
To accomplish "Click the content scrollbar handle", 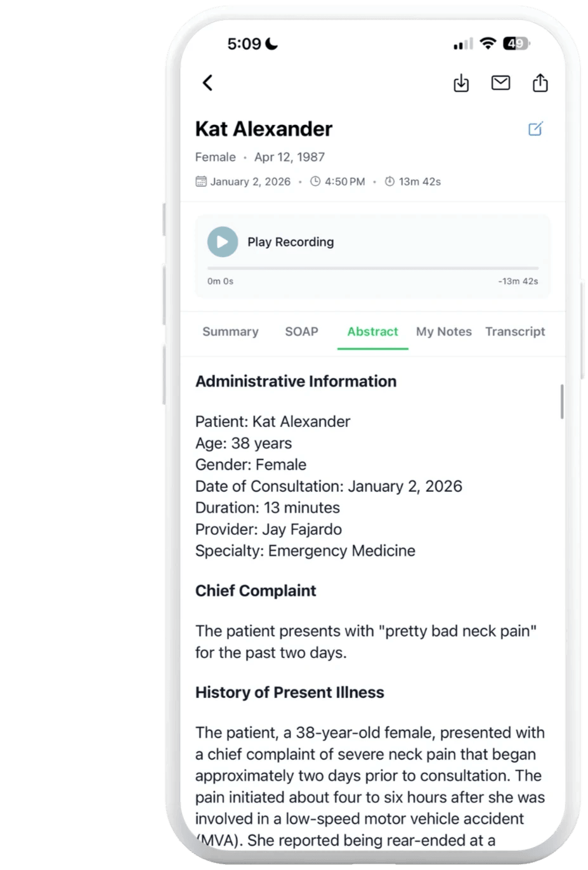I will tap(561, 402).
